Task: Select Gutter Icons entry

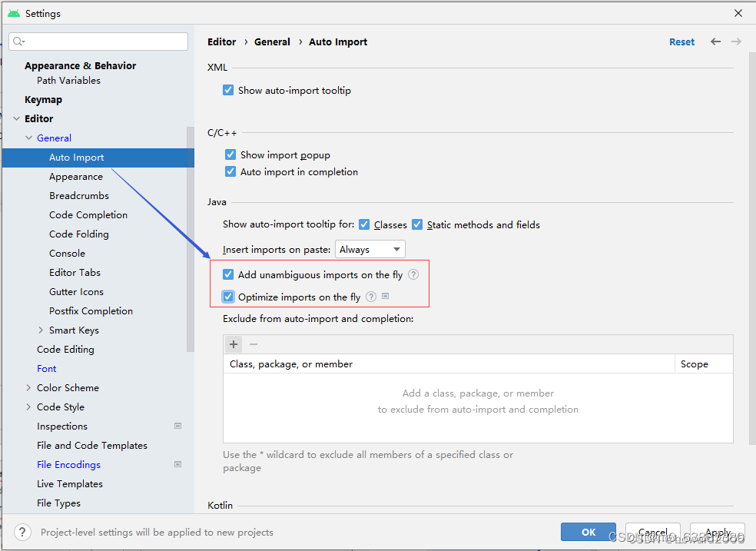Action: pyautogui.click(x=76, y=292)
